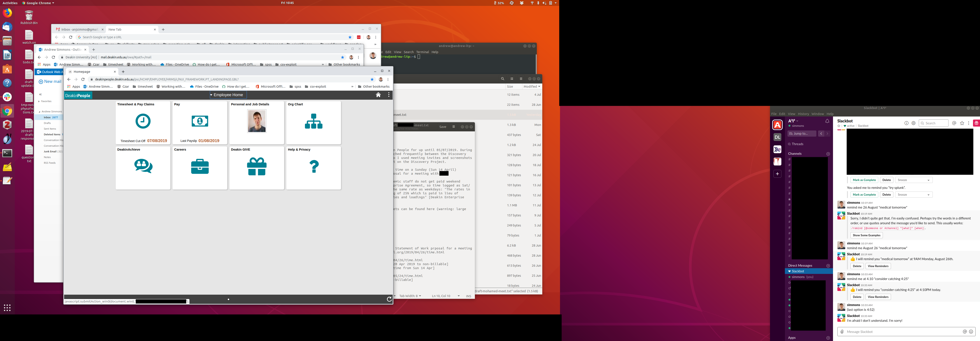Show Slack mentions with @ icon
This screenshot has width=980, height=341.
tap(954, 123)
